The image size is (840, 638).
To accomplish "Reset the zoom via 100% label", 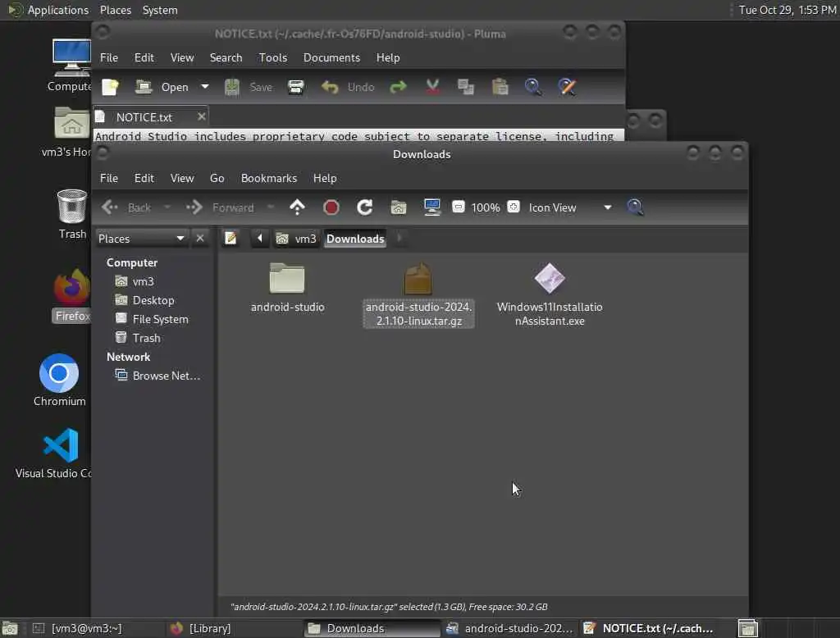I will [x=486, y=207].
